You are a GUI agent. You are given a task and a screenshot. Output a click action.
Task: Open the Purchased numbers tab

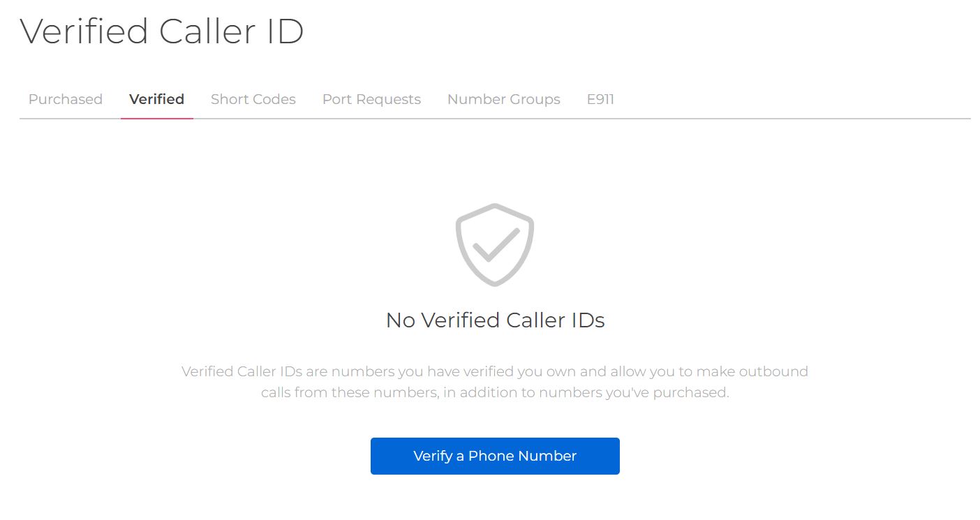[66, 99]
